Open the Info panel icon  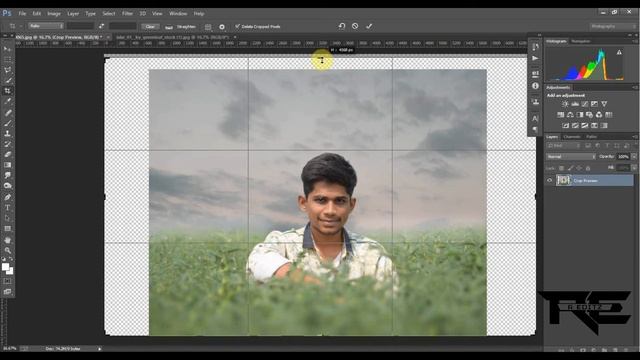pyautogui.click(x=535, y=86)
